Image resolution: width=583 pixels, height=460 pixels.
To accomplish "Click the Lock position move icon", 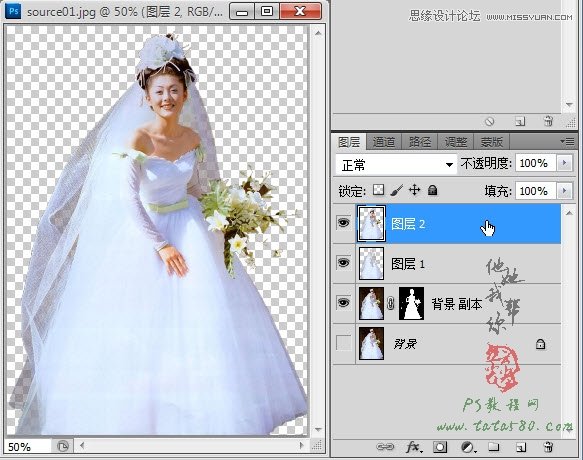I will (415, 190).
